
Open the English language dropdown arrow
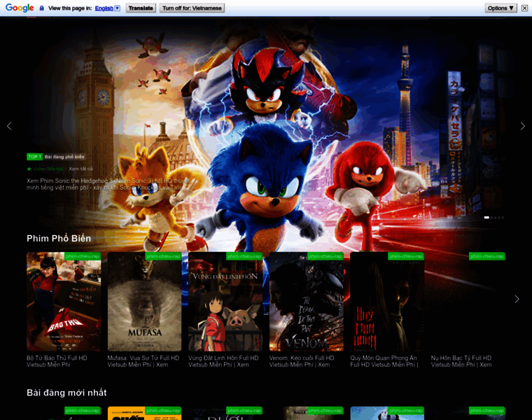(118, 8)
